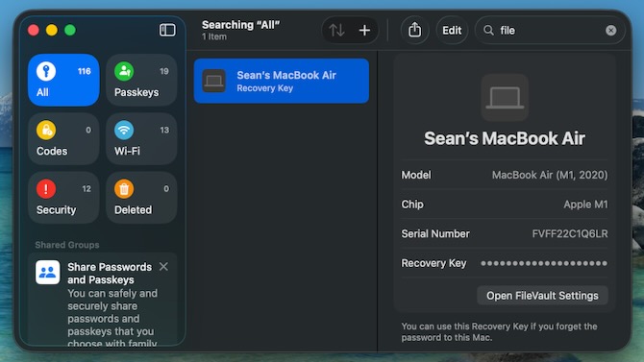Open the sort order arrows menu
Viewport: 644px width, 362px height.
(336, 30)
